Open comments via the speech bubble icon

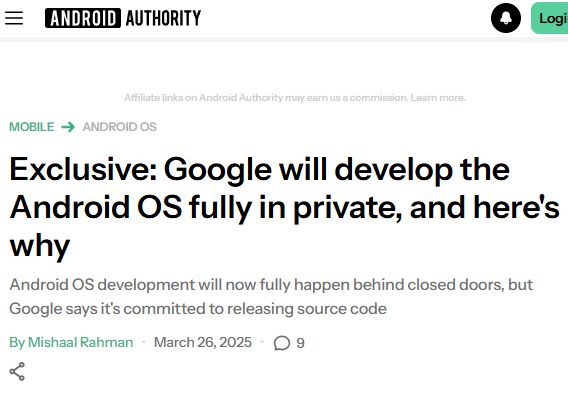coord(282,343)
